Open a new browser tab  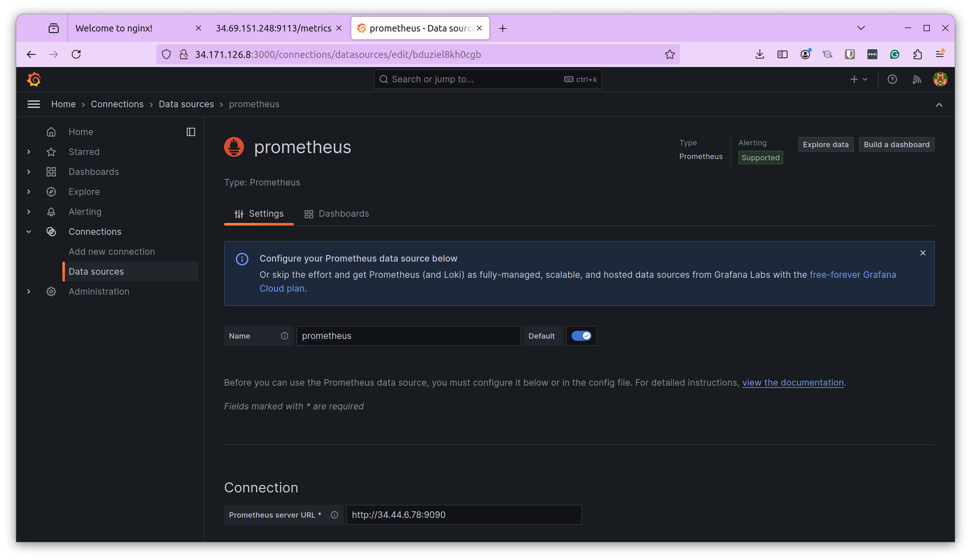click(x=503, y=28)
